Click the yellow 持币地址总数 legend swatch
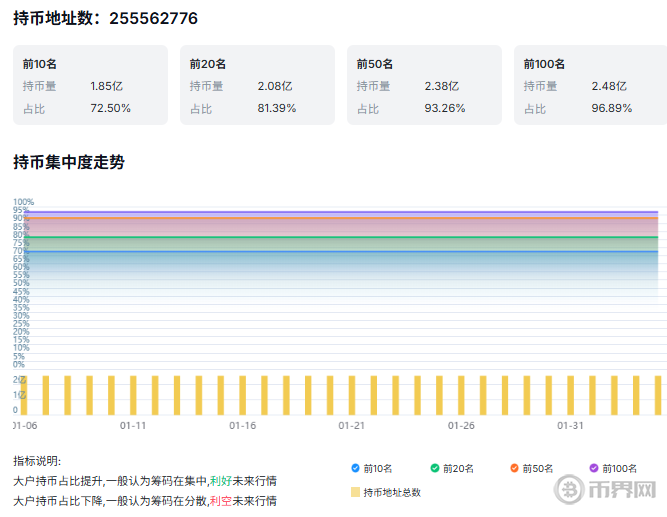Viewport: 667px width, 517px height. coord(356,492)
